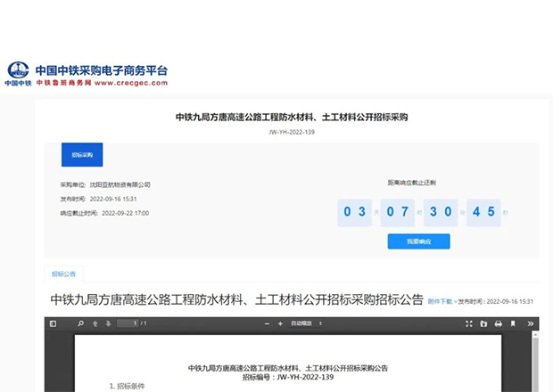Open the www.crecgec.com link
Screen dimensions: 553x392
tap(131, 83)
